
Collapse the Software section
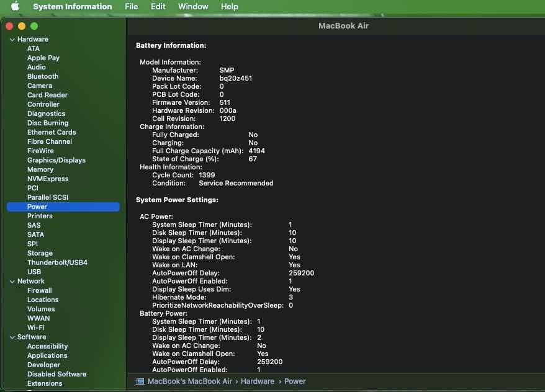(12, 337)
